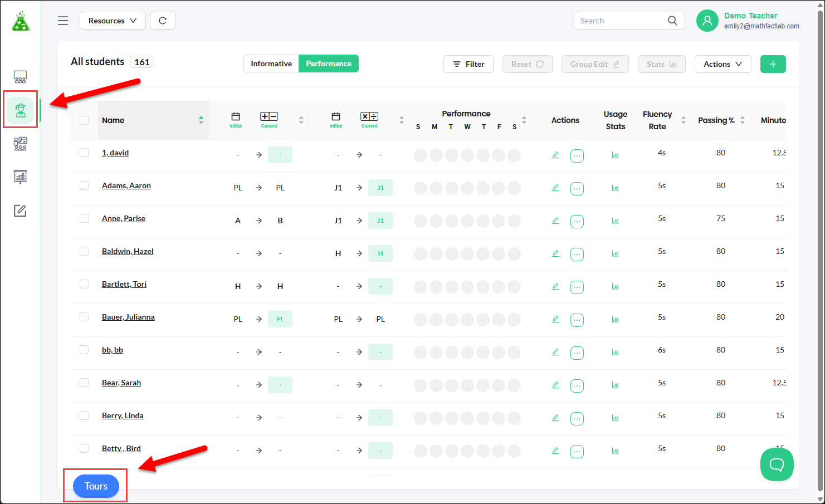
Task: Check the box for Bear, Sarah
Action: coord(84,383)
